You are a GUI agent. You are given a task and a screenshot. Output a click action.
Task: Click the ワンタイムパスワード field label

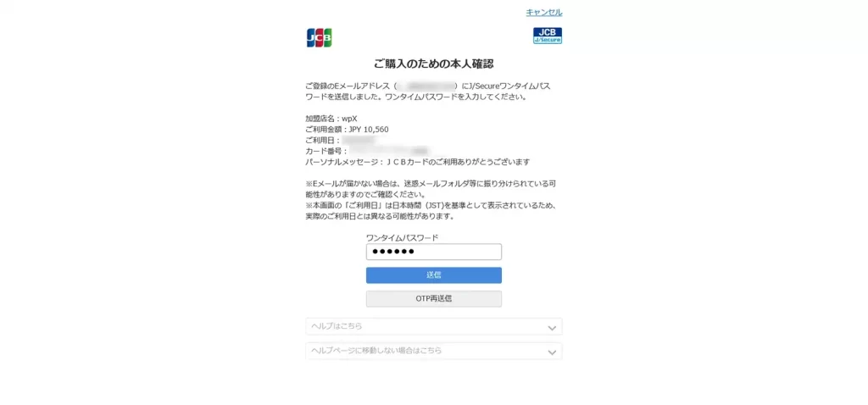coord(402,237)
